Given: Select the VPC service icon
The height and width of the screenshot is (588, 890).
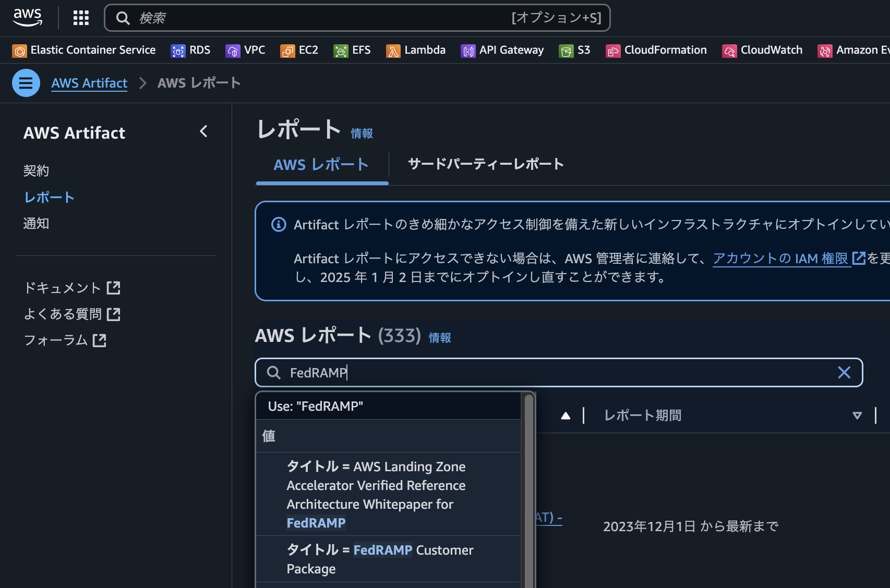Looking at the screenshot, I should pos(245,50).
